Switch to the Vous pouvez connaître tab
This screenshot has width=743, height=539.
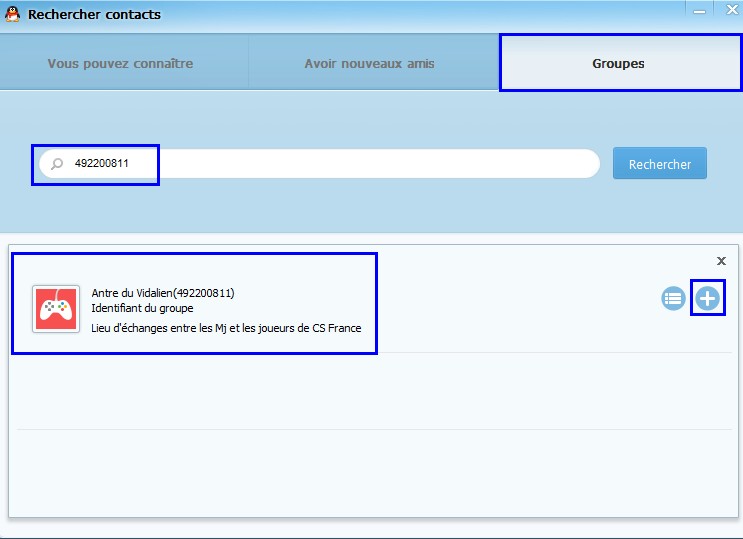click(x=120, y=63)
